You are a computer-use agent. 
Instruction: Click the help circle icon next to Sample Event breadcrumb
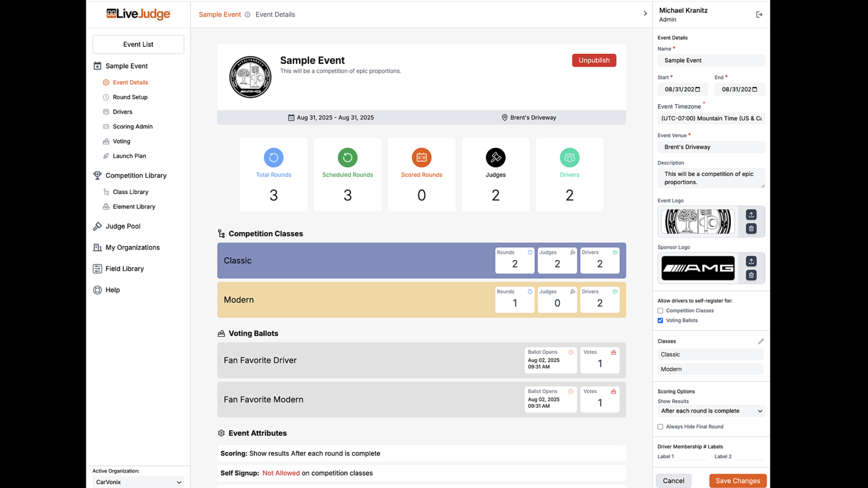point(247,14)
